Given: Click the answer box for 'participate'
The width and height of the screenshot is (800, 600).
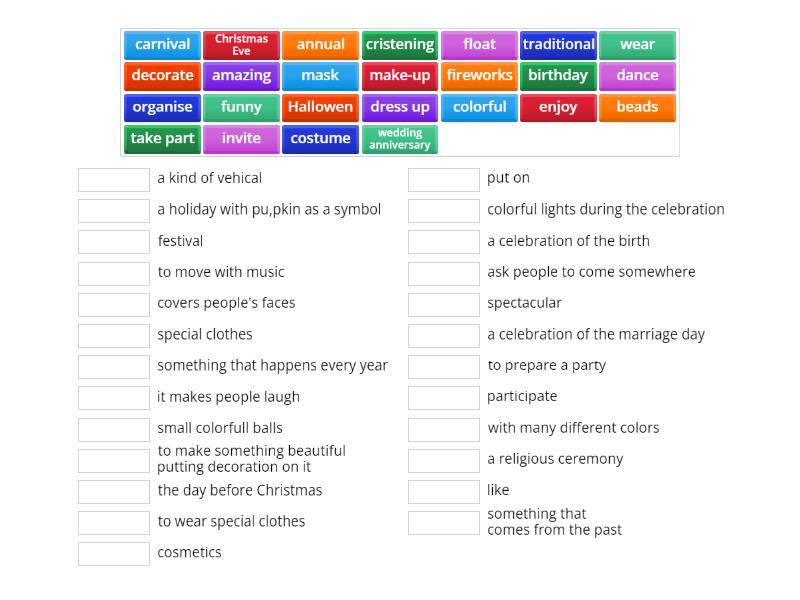Looking at the screenshot, I should tap(444, 397).
